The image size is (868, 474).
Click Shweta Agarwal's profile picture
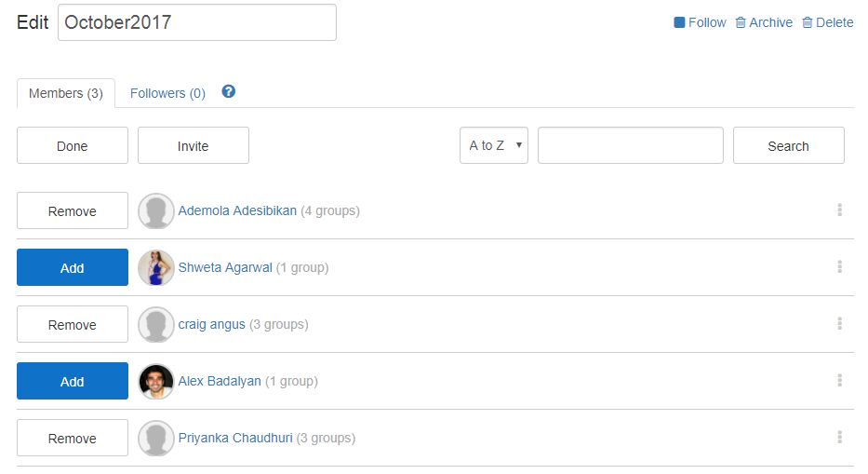point(156,267)
